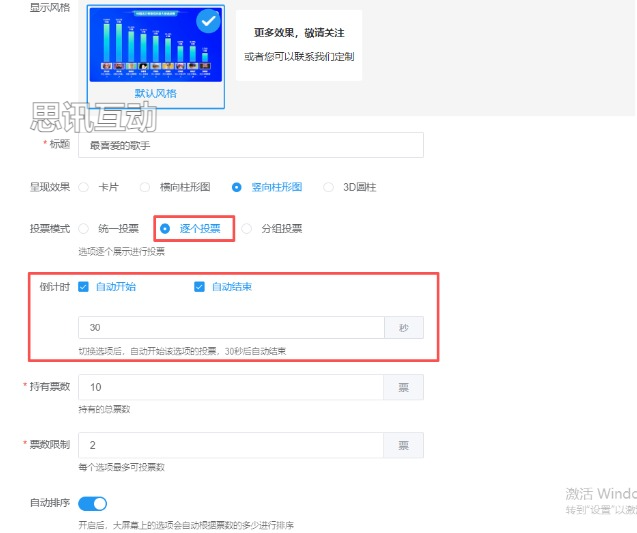Click the 持有票数 input field
This screenshot has height=533, width=637.
coord(231,387)
